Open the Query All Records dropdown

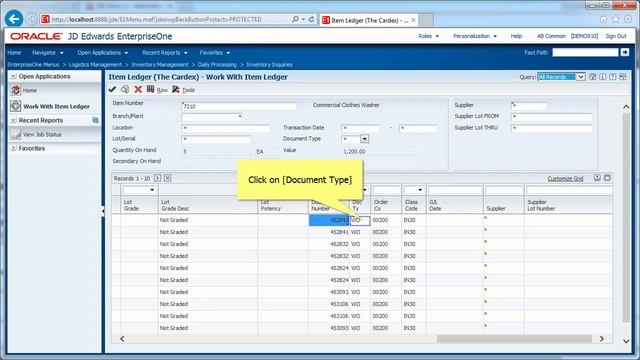[x=580, y=77]
